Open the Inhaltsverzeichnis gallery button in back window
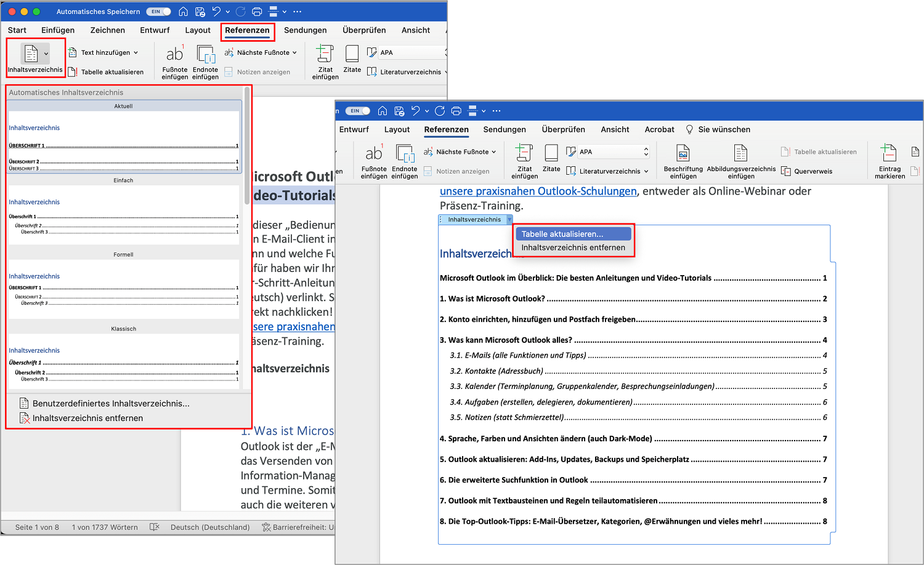 click(35, 58)
